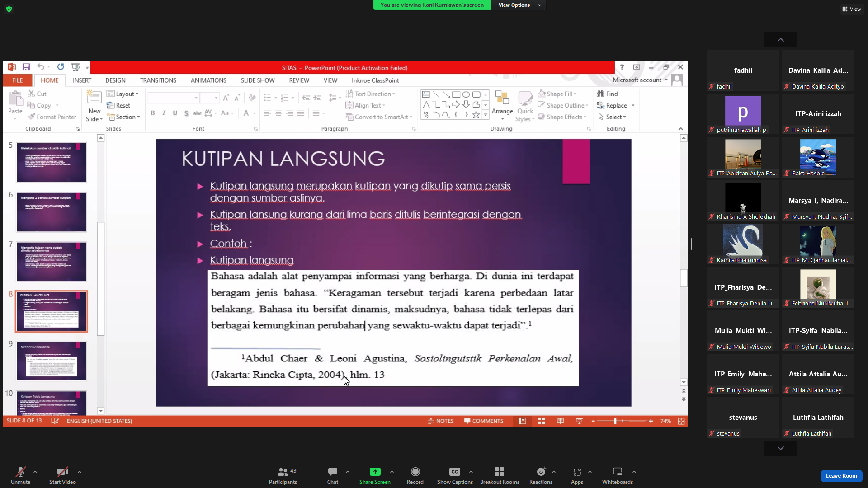Screen dimensions: 868x488
Task: Select slide 9 thumbnail
Action: (x=51, y=361)
